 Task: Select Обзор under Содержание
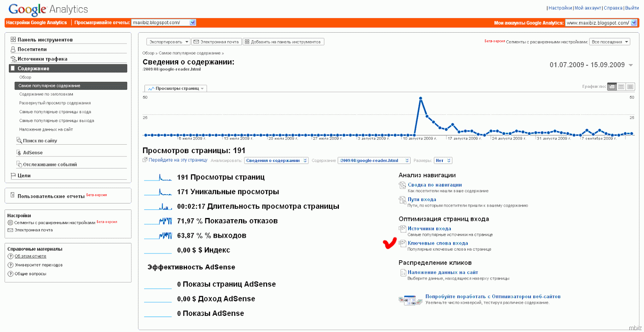point(25,77)
